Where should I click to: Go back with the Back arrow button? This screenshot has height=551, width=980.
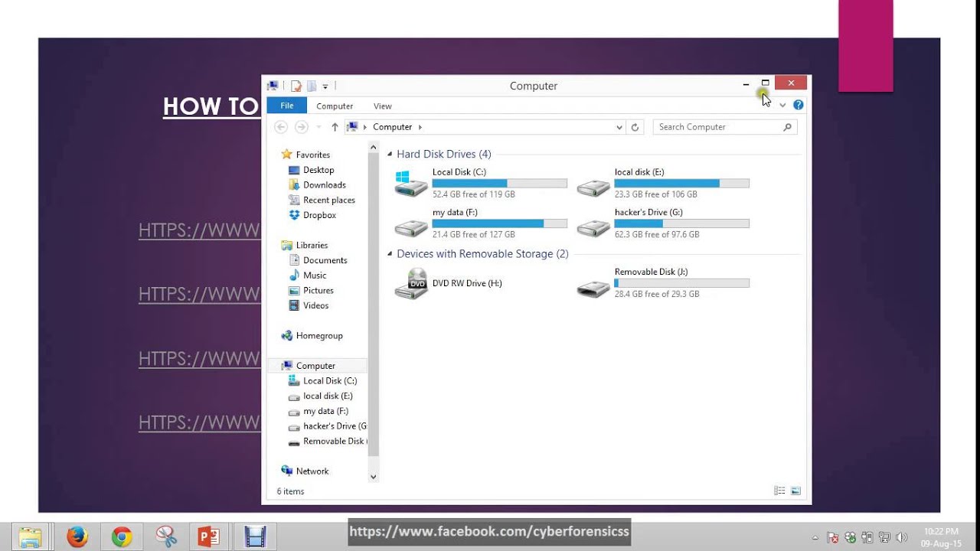281,127
